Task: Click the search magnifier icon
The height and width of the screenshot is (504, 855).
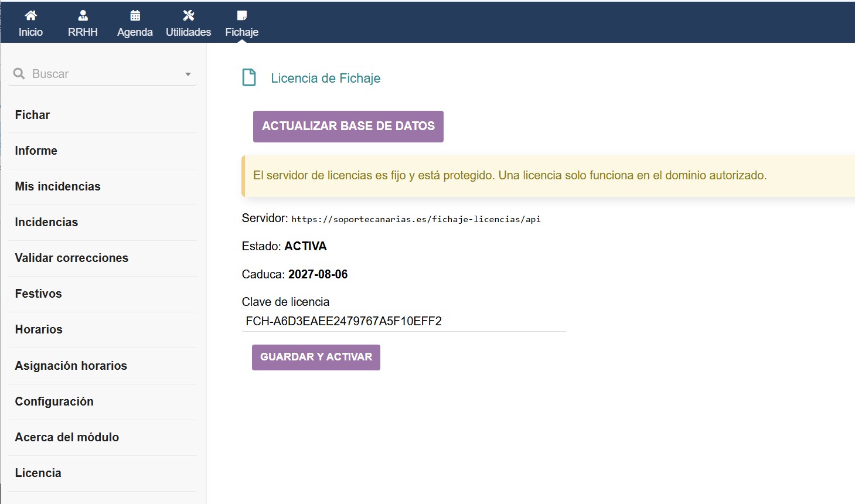Action: pyautogui.click(x=19, y=73)
